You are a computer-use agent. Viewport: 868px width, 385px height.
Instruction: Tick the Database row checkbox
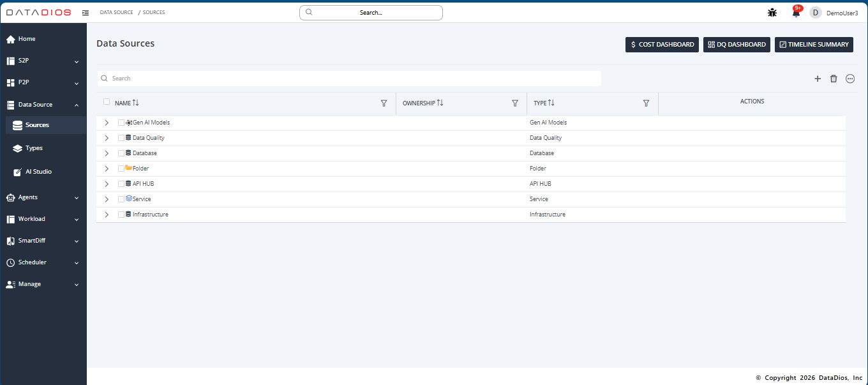[121, 153]
